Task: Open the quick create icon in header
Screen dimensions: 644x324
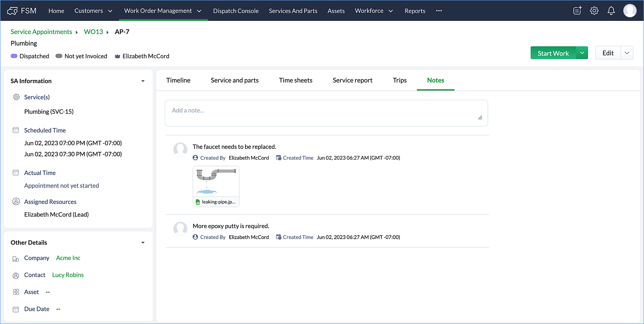Action: pyautogui.click(x=577, y=11)
